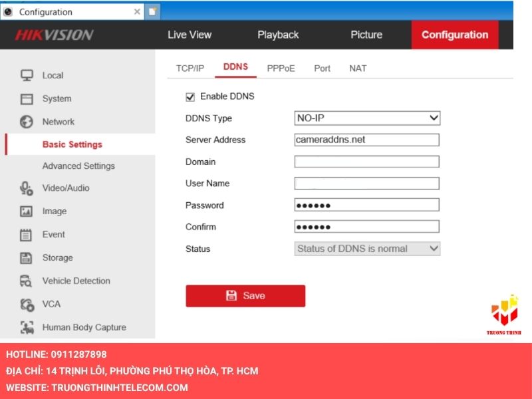532x399 pixels.
Task: Save the DDNS settings
Action: click(245, 296)
